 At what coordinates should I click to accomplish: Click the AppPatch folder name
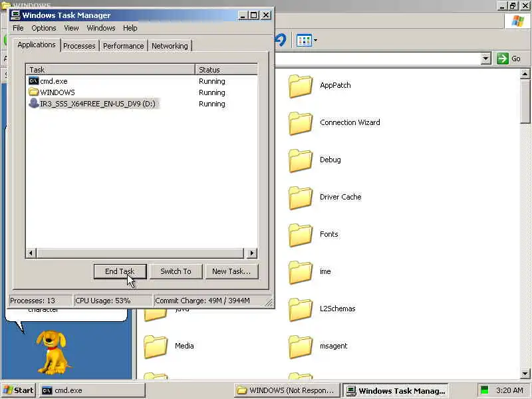click(x=335, y=85)
